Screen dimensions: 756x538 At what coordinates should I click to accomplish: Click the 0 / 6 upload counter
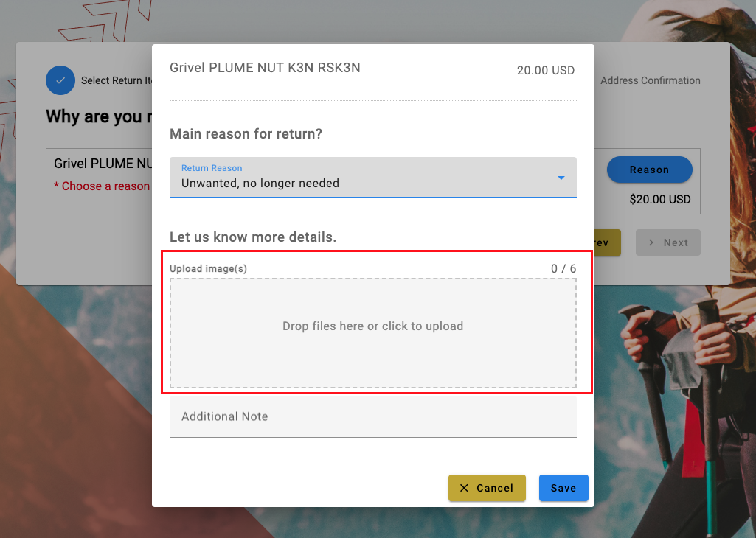click(563, 269)
